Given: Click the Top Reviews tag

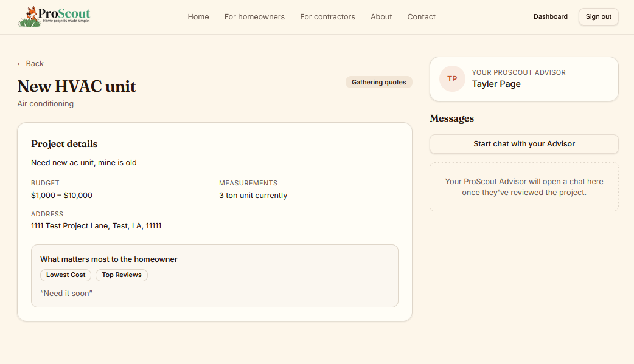Looking at the screenshot, I should 122,275.
